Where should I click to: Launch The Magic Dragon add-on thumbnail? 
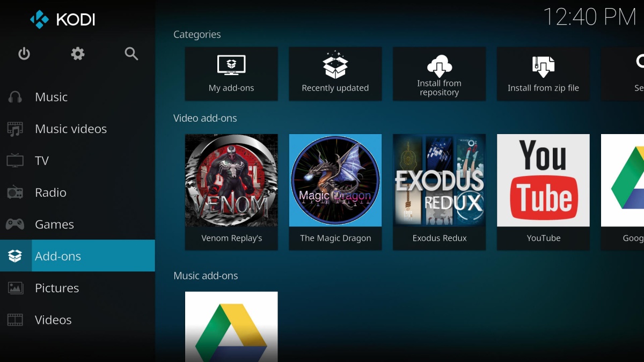[x=335, y=180]
